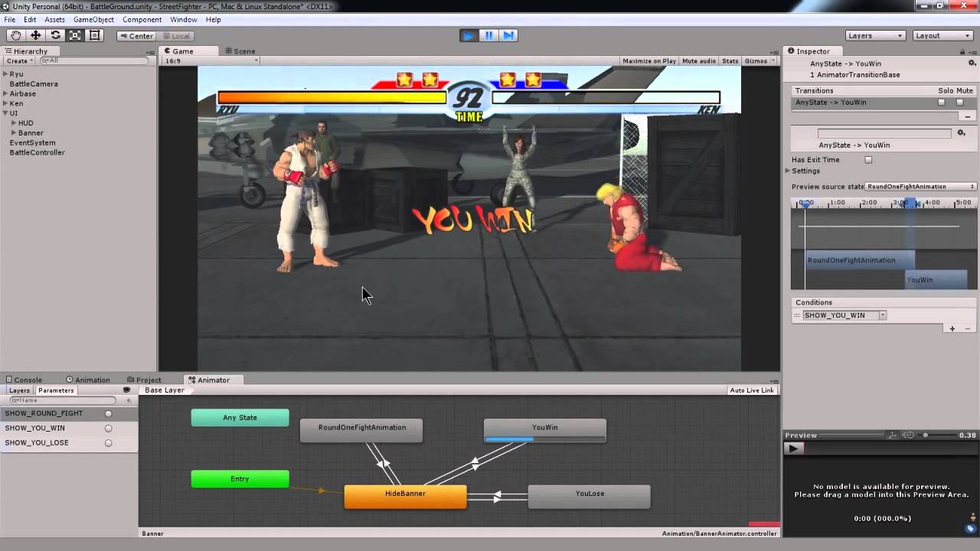Viewport: 980px width, 551px height.
Task: Expand the Ken object in Hierarchy
Action: pyautogui.click(x=5, y=104)
